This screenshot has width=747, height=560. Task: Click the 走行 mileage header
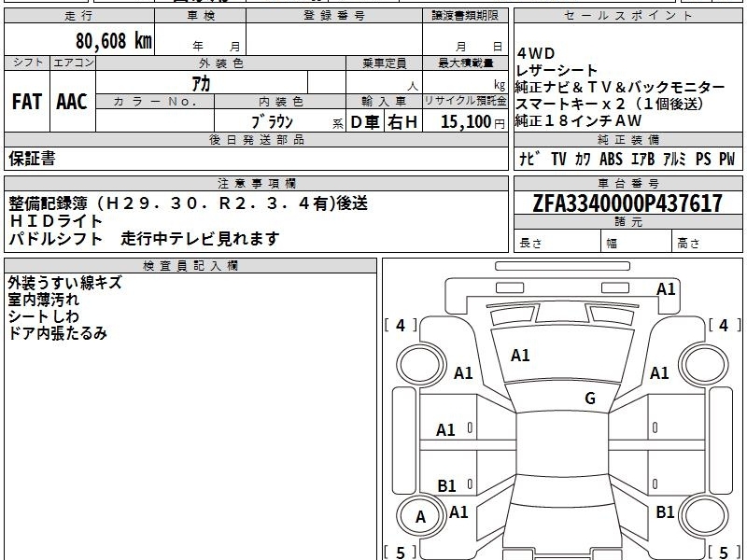pos(79,16)
